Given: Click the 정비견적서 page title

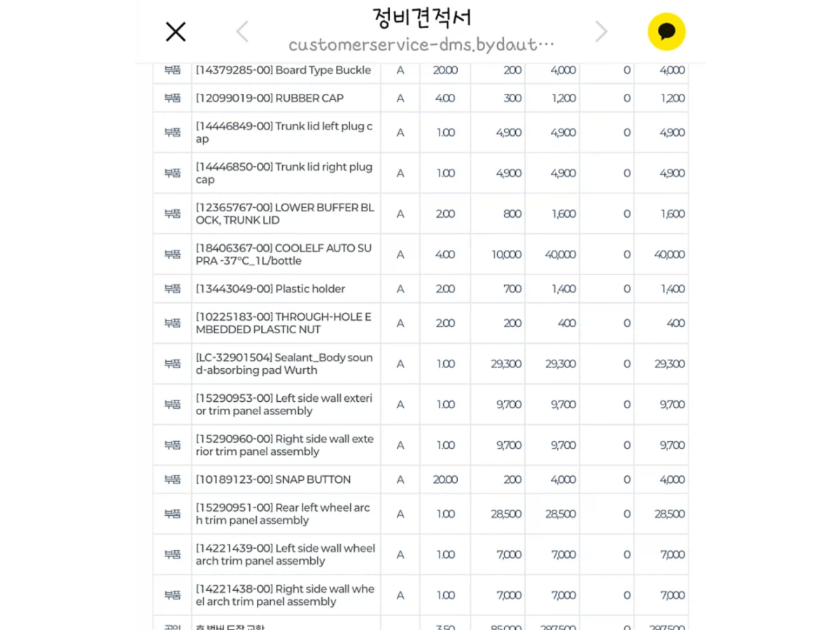Looking at the screenshot, I should click(x=421, y=15).
